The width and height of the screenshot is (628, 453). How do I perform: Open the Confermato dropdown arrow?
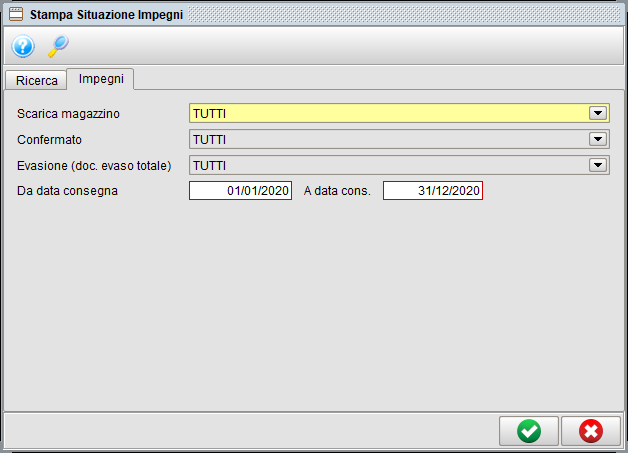pos(598,139)
